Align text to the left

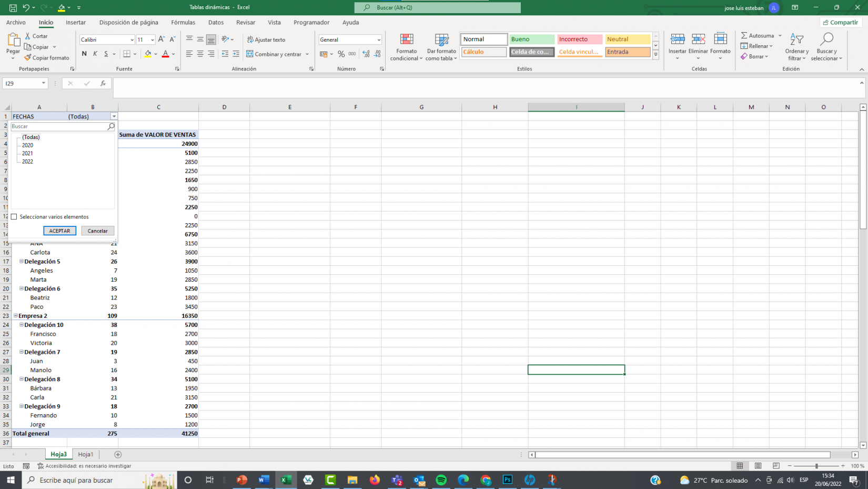tap(189, 54)
